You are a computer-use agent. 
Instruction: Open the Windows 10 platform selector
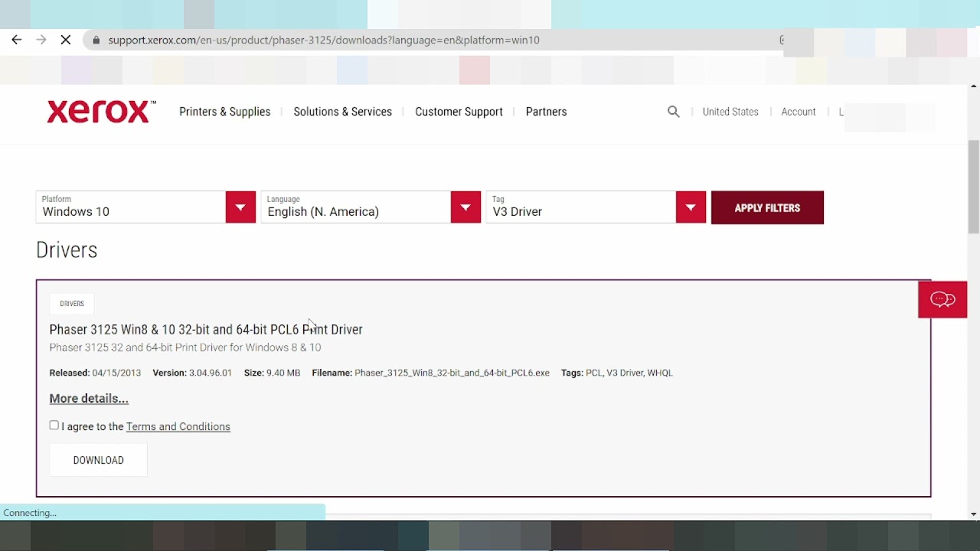(x=145, y=207)
